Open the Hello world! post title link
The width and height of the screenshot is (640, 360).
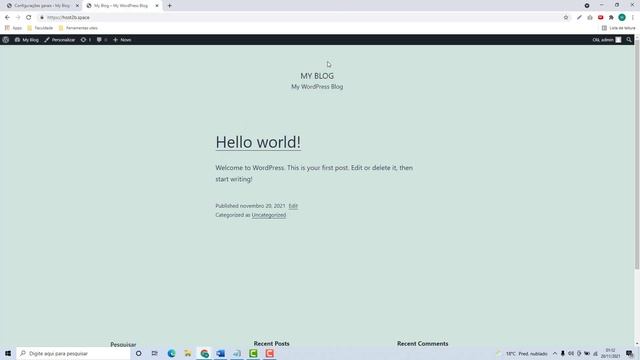pos(258,142)
